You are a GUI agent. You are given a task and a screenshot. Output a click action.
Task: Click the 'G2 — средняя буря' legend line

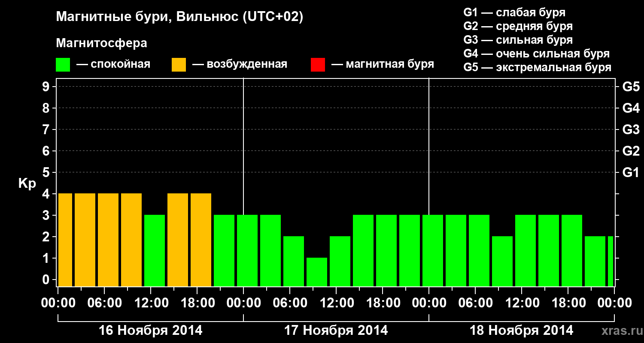(518, 26)
